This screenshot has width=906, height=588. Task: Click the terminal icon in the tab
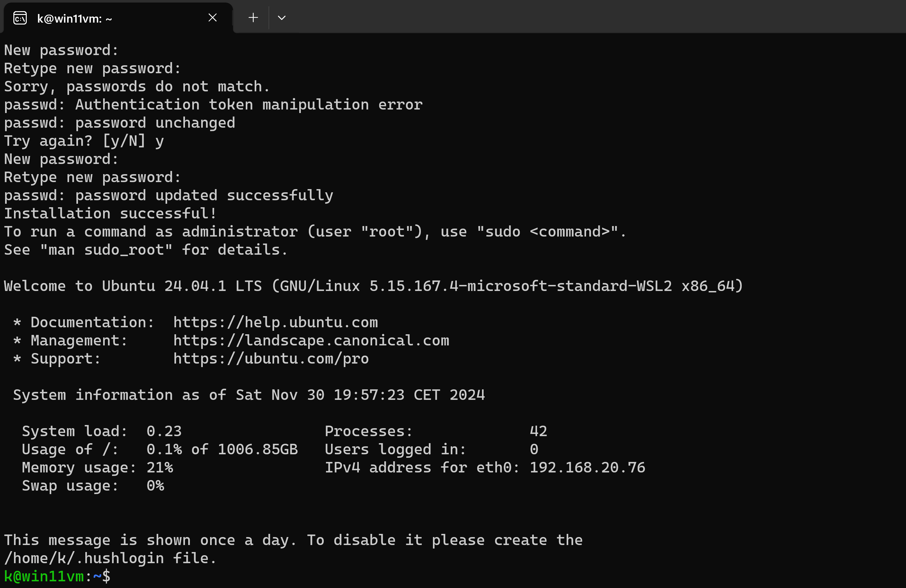click(20, 18)
